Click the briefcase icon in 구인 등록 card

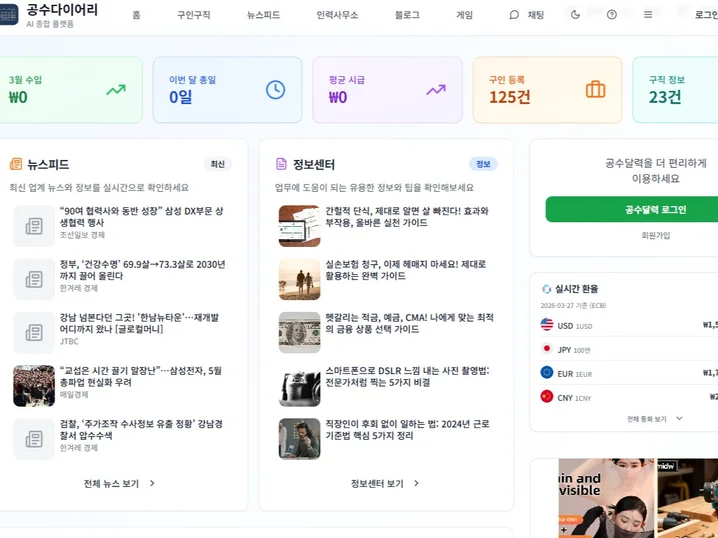tap(595, 90)
